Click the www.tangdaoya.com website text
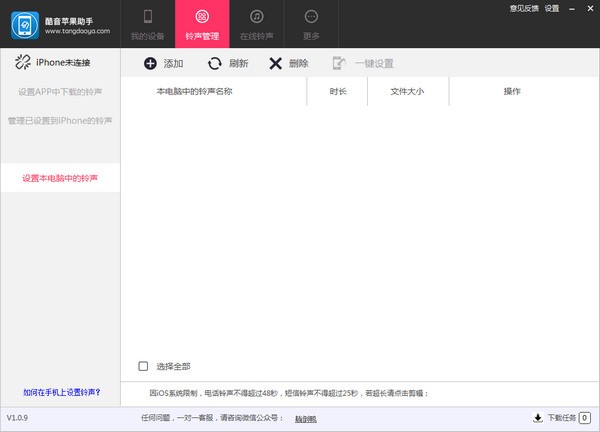Image resolution: width=600 pixels, height=432 pixels. [x=77, y=31]
